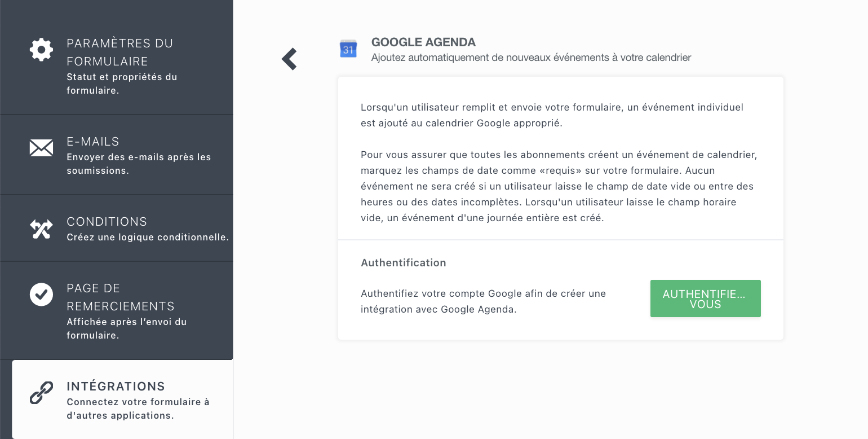The image size is (868, 439).
Task: Select the Page de remerciements section
Action: click(121, 297)
